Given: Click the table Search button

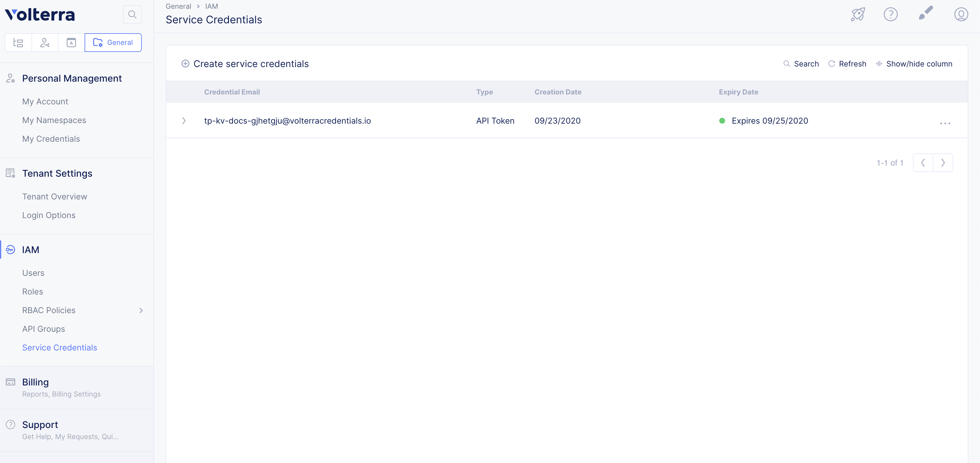Looking at the screenshot, I should (x=801, y=64).
